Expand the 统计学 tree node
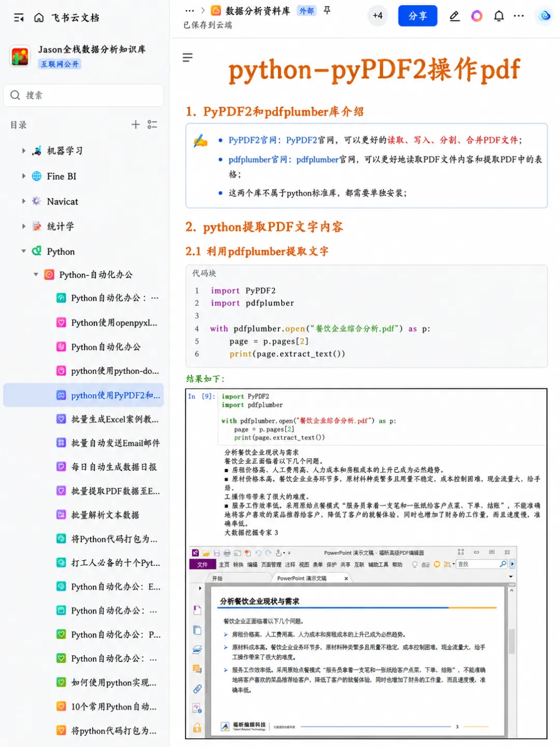The width and height of the screenshot is (560, 747). tap(23, 226)
